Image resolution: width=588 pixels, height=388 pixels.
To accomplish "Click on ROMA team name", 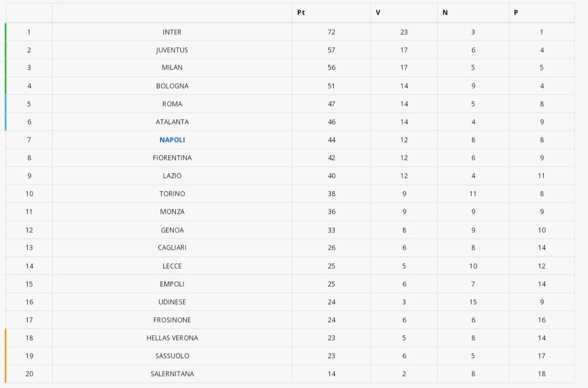I will [x=172, y=104].
